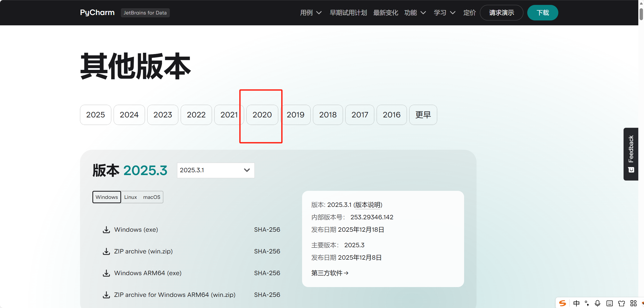Click the PyCharm logo

[97, 12]
